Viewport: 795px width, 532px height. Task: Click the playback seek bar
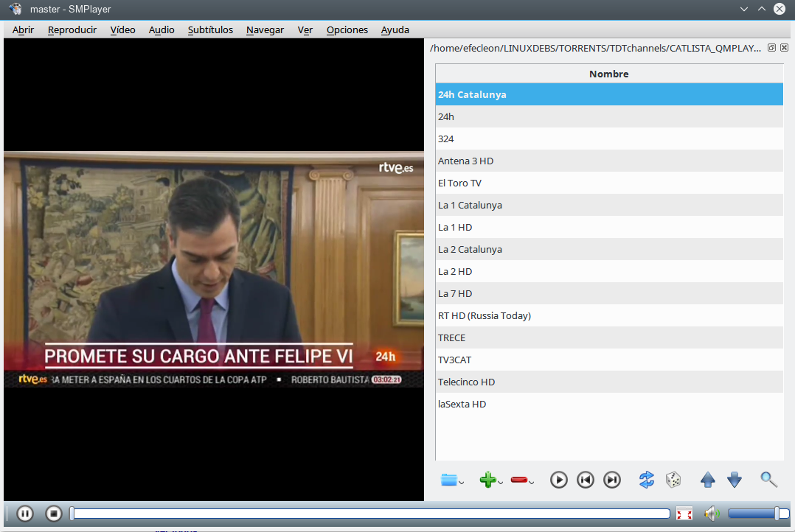pyautogui.click(x=370, y=514)
